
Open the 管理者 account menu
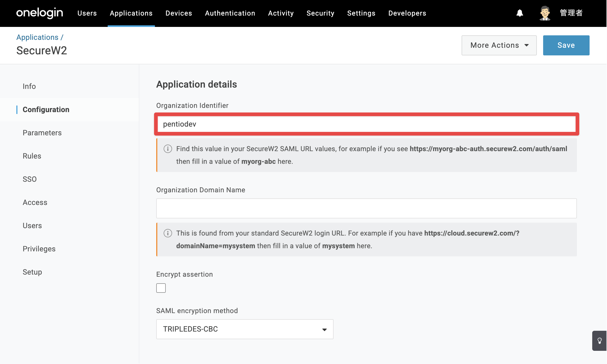(571, 13)
